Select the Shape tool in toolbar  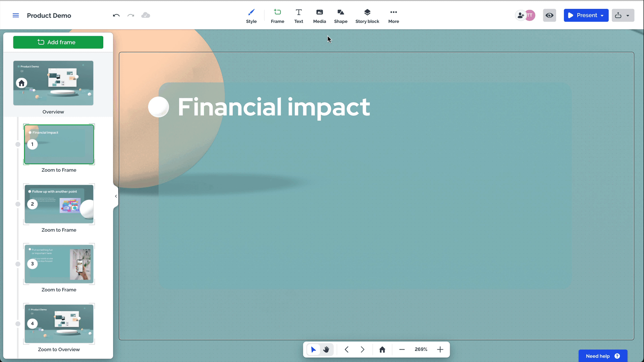coord(340,15)
